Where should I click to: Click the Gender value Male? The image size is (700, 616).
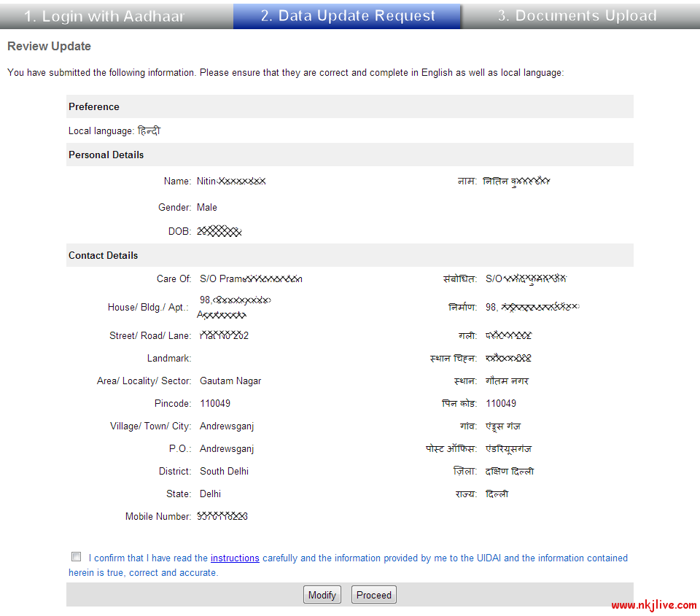coord(206,208)
